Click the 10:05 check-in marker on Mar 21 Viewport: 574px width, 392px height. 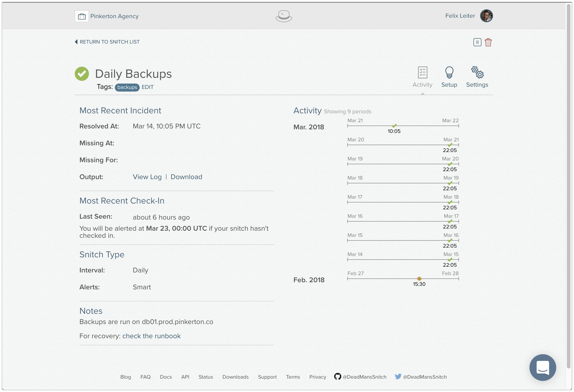[x=394, y=126]
